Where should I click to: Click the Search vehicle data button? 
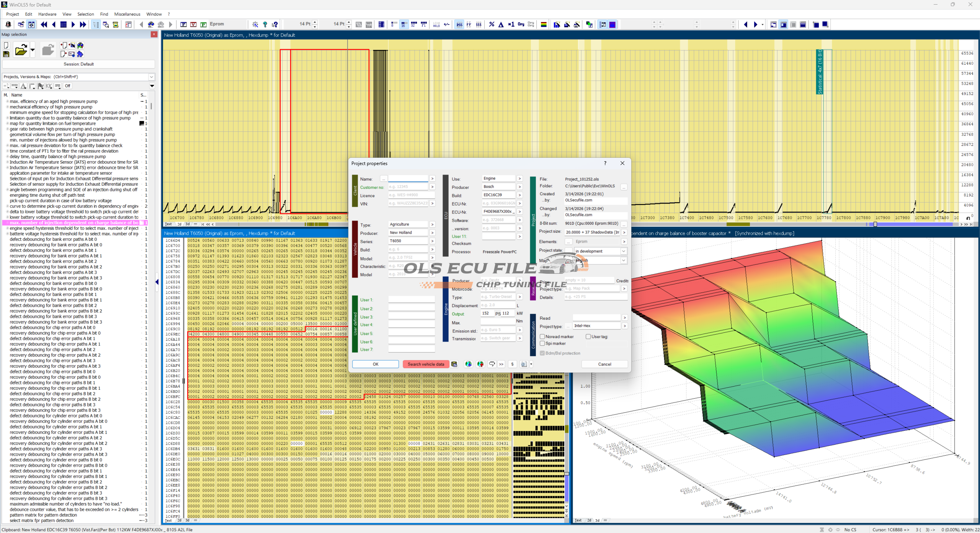pos(426,364)
